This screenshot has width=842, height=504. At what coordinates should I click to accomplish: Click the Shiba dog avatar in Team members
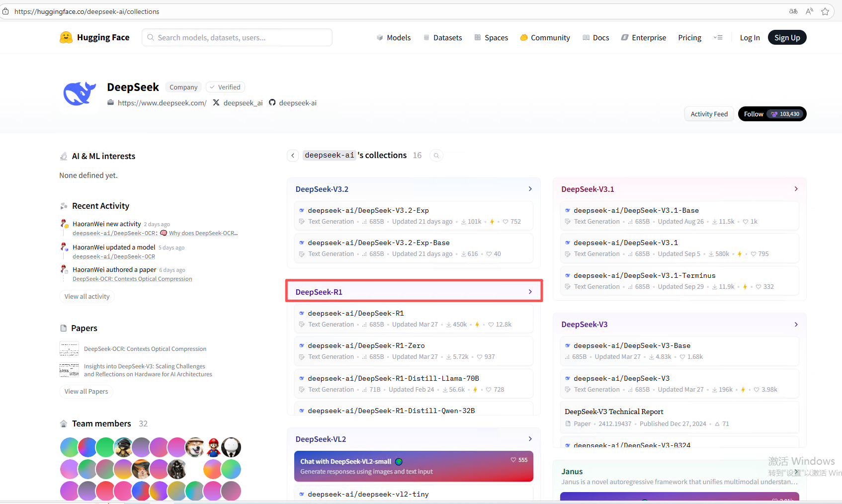(195, 447)
